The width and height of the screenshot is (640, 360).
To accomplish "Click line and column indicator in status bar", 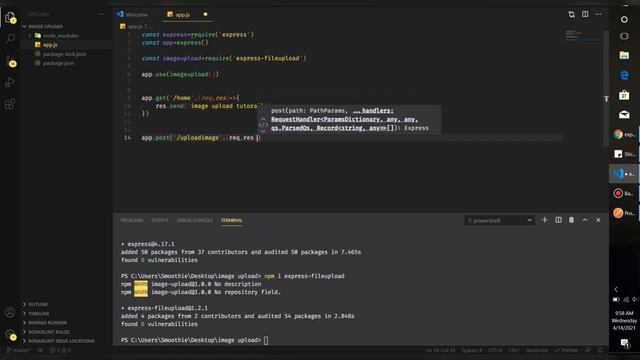I will tap(440, 350).
